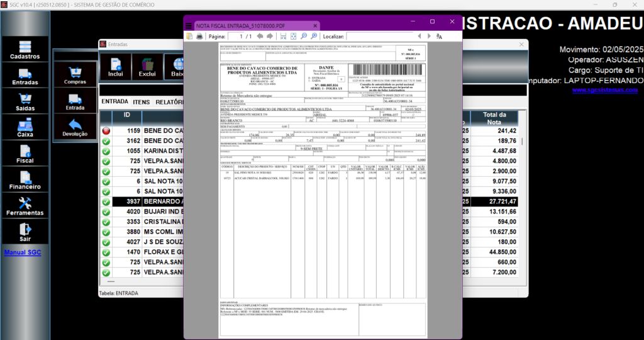Image resolution: width=644 pixels, height=340 pixels.
Task: Click the Total da Nota column header
Action: tap(494, 118)
